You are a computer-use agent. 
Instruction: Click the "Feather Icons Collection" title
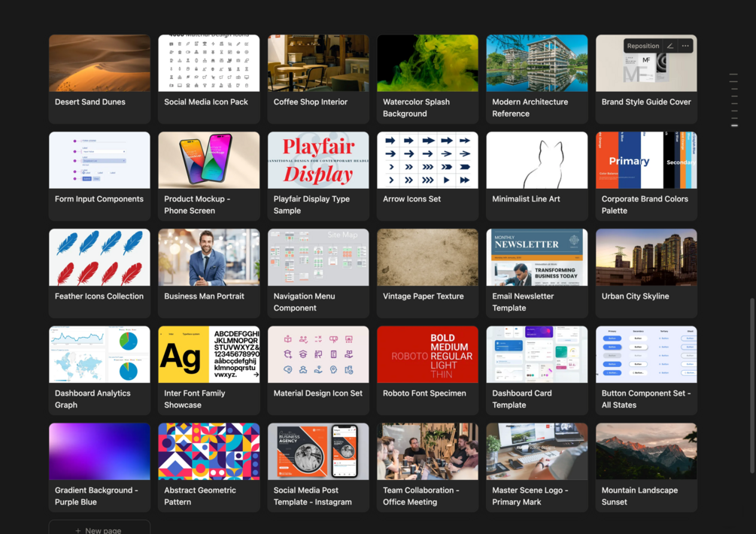pos(99,296)
